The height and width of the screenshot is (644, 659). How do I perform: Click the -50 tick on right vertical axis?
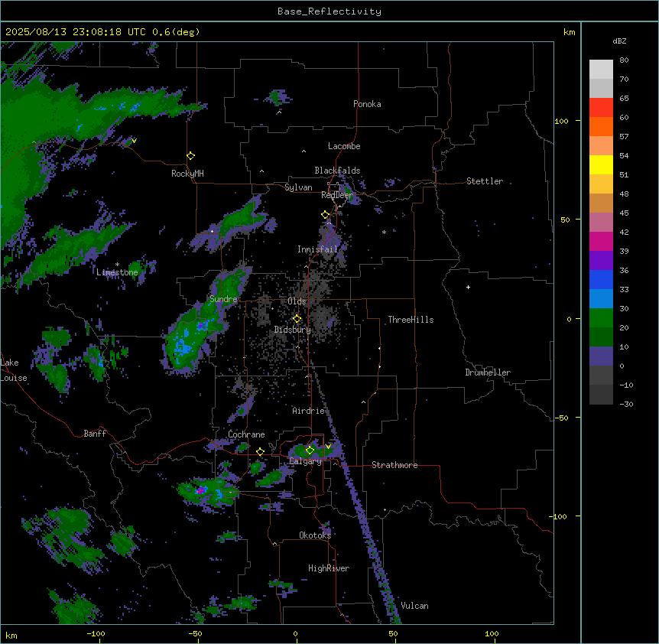coord(561,418)
